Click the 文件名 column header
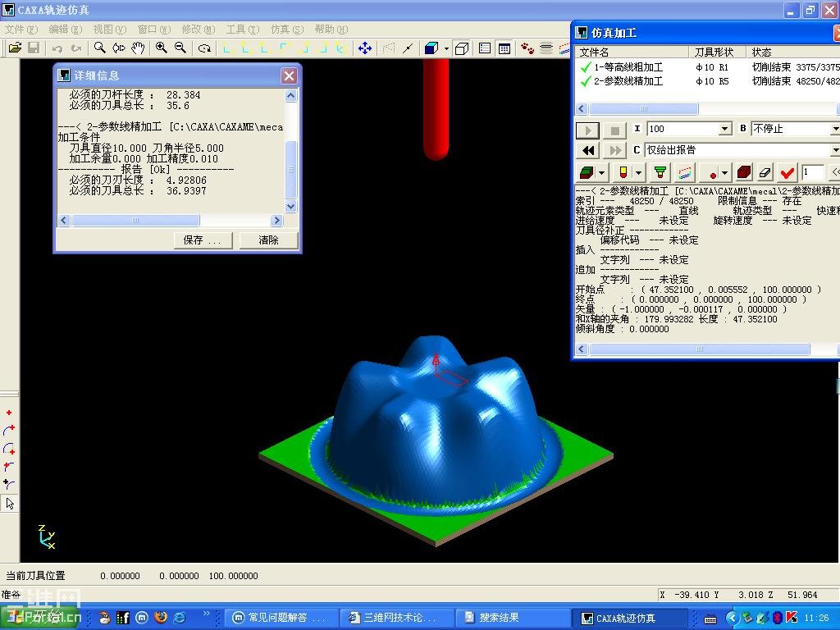 coord(632,52)
